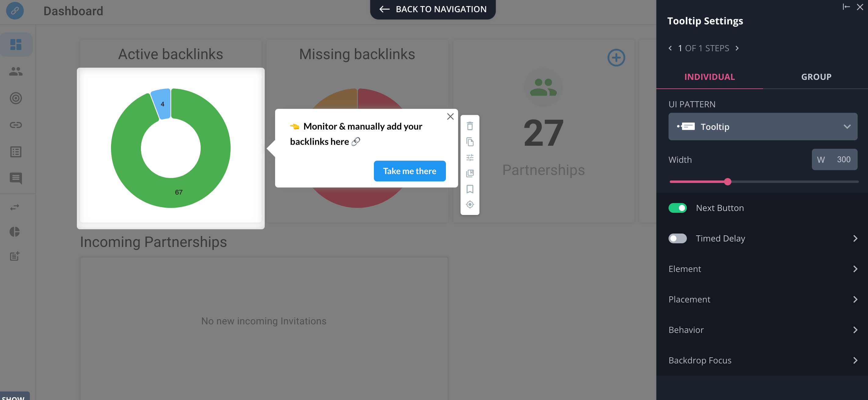The width and height of the screenshot is (868, 400).
Task: Click the list/reports icon in sidebar
Action: [16, 152]
